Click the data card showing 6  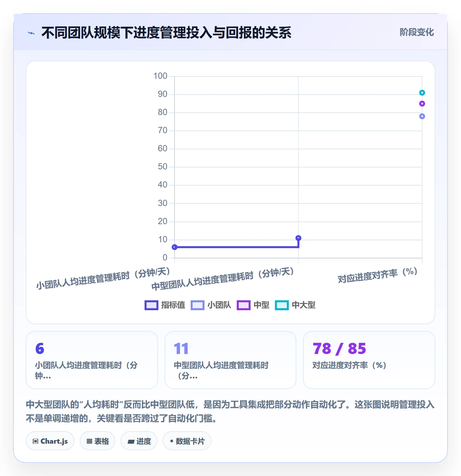point(92,360)
